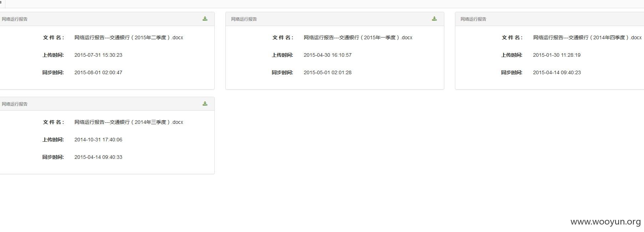Click 网络运行报告 header of 2015年二季度 card

tap(15, 19)
